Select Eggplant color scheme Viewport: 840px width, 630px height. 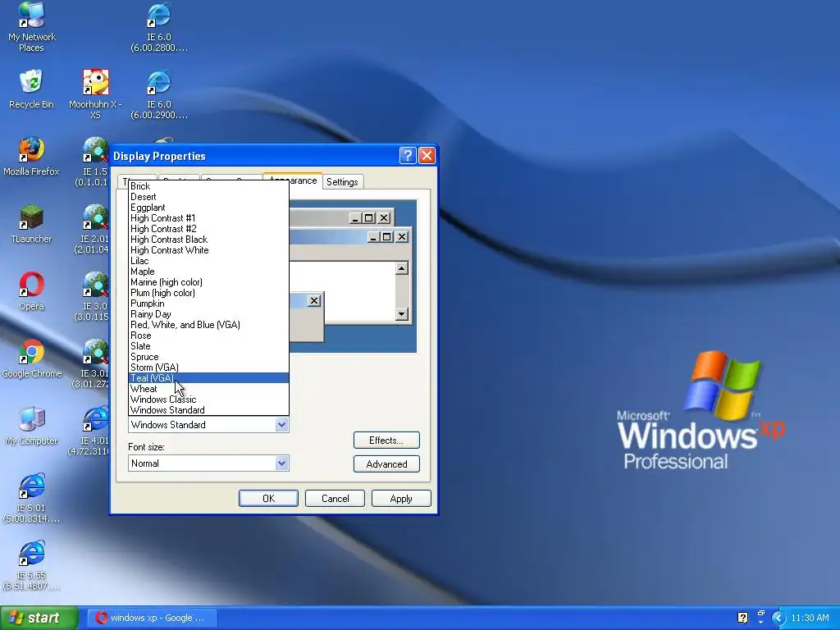point(209,208)
